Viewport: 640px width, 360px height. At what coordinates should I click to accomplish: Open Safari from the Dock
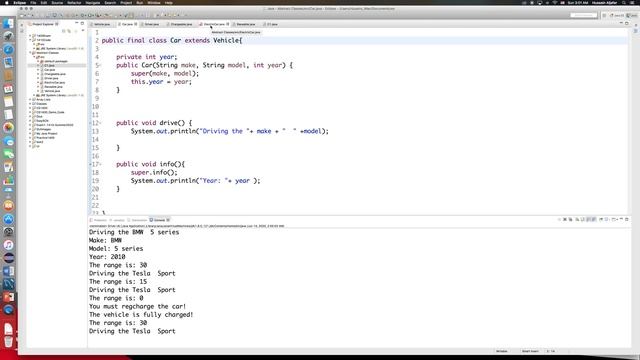(x=8, y=49)
